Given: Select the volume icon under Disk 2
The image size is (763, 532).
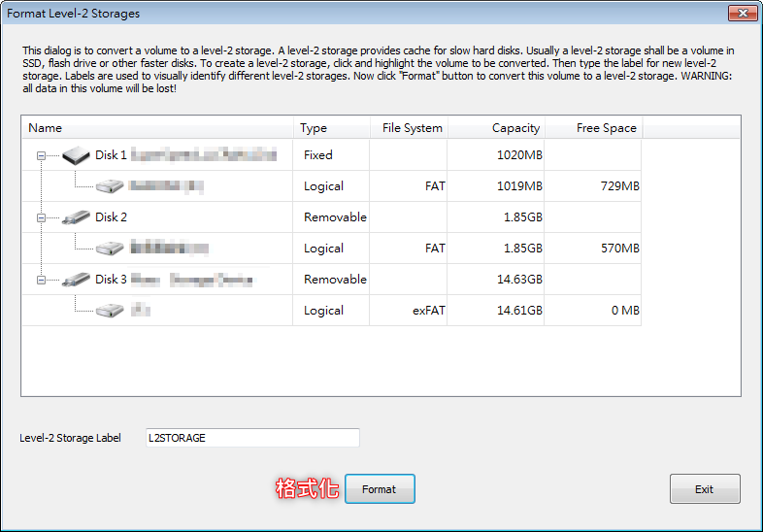Looking at the screenshot, I should click(110, 249).
